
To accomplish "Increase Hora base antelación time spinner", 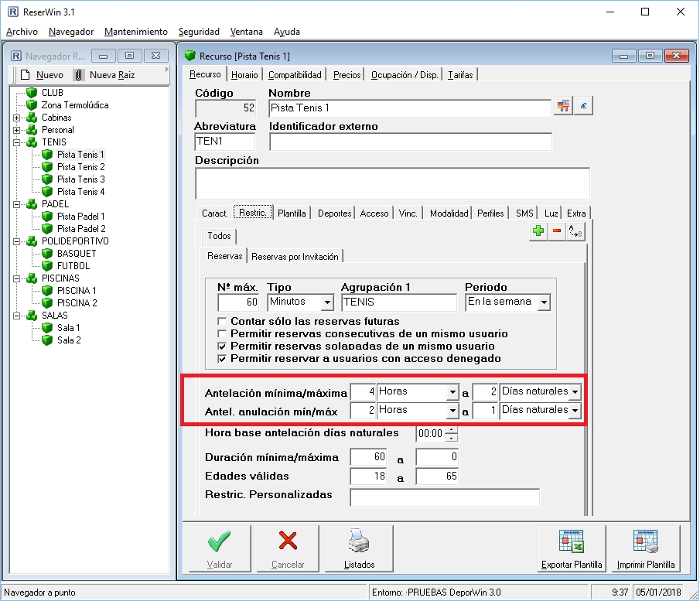I will point(452,430).
